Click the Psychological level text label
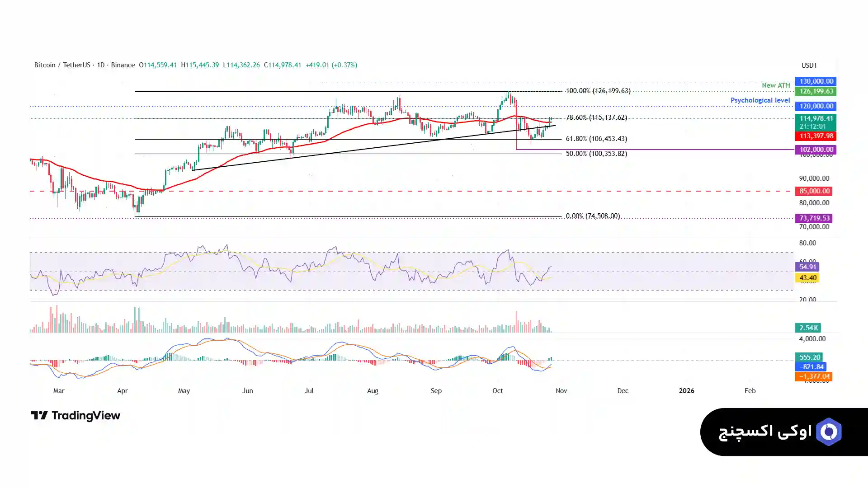 760,100
